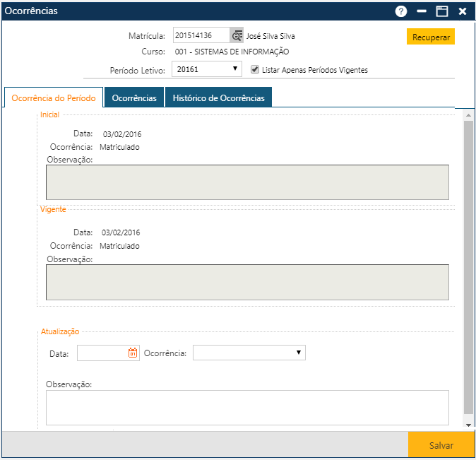
Task: Expand the Período Letivo dropdown
Action: (x=207, y=70)
